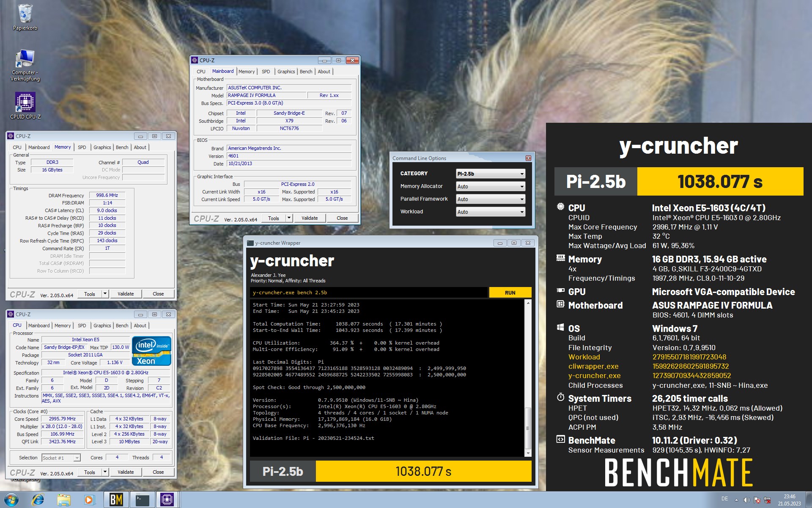Switch to Mainboard tab in CPU window

click(x=39, y=326)
